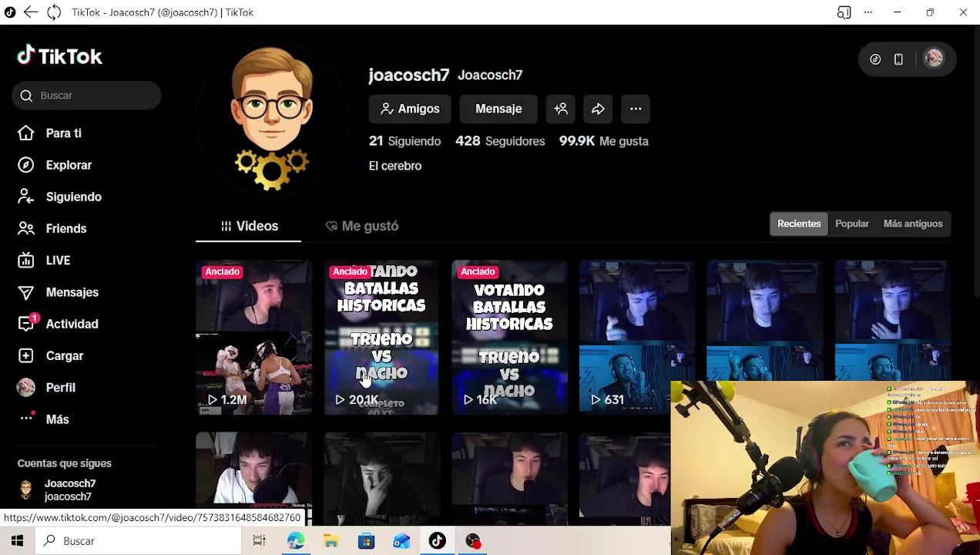Open the title bar sidebar search icon
The image size is (980, 555).
point(844,12)
